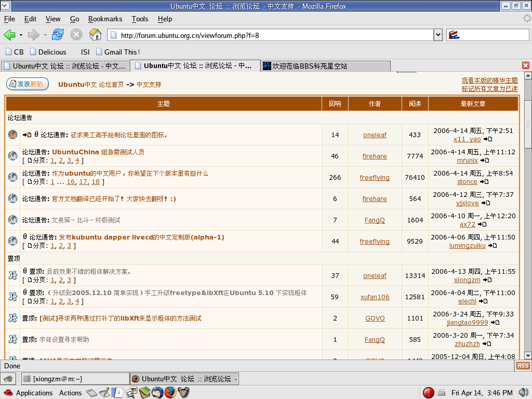Click the read count 76410
Viewport: 532px width, 399px height.
(x=415, y=178)
